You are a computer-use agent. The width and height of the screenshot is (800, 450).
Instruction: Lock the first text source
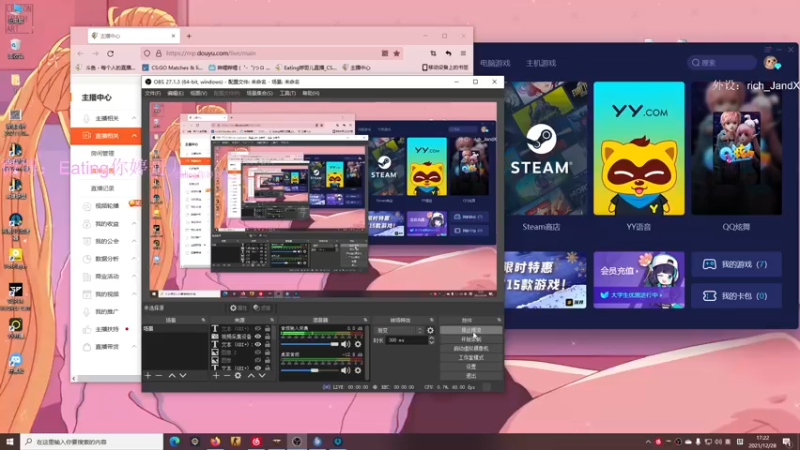pos(267,329)
